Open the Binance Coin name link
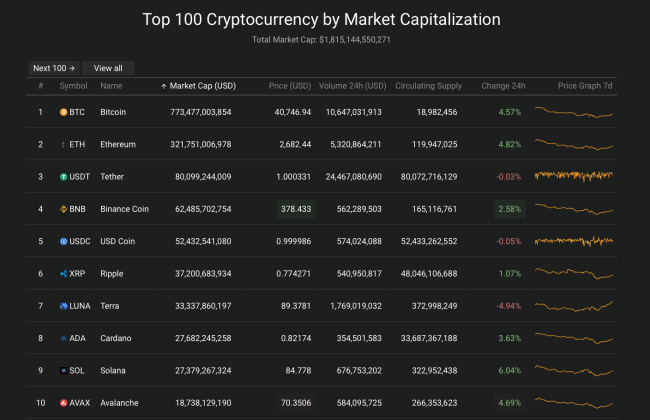This screenshot has height=420, width=650. (124, 209)
